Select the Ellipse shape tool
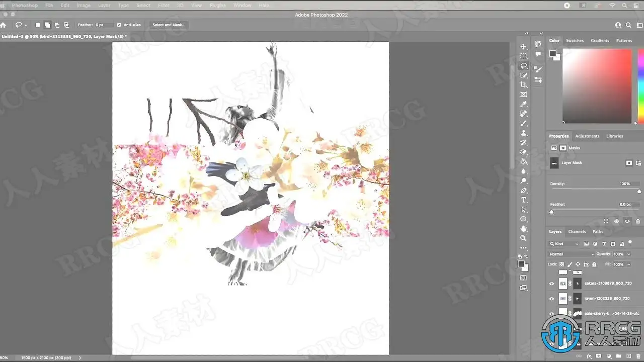Image resolution: width=644 pixels, height=362 pixels. 524,219
